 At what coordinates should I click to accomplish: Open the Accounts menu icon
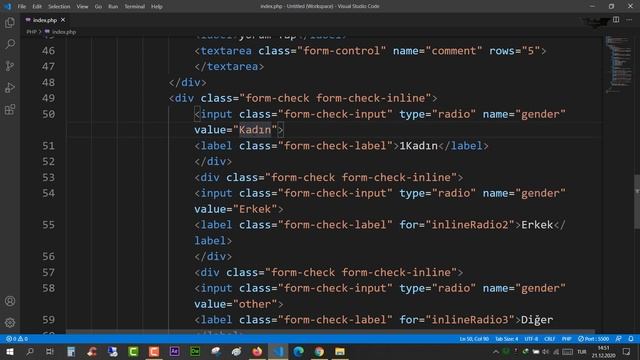pyautogui.click(x=10, y=301)
